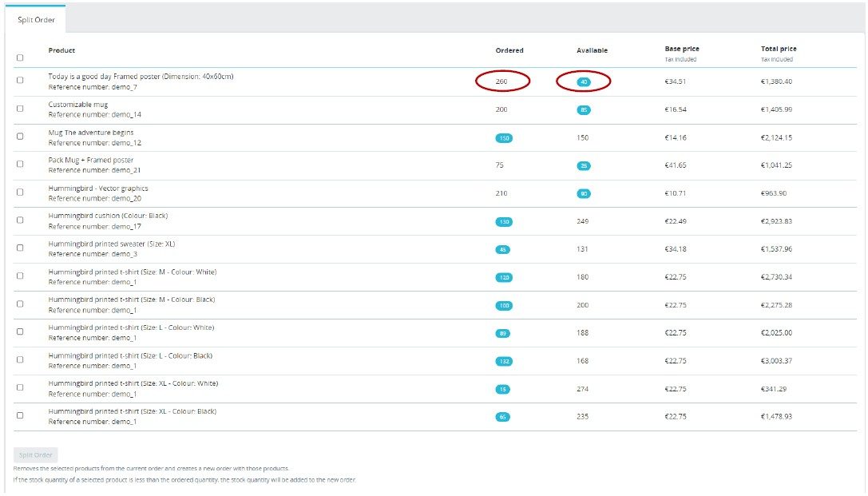Tick the select-all checkbox in header
This screenshot has height=496, width=868.
[20, 58]
